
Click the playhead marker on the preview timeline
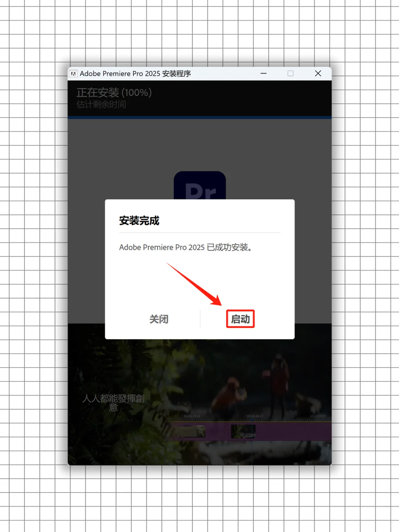tap(252, 419)
